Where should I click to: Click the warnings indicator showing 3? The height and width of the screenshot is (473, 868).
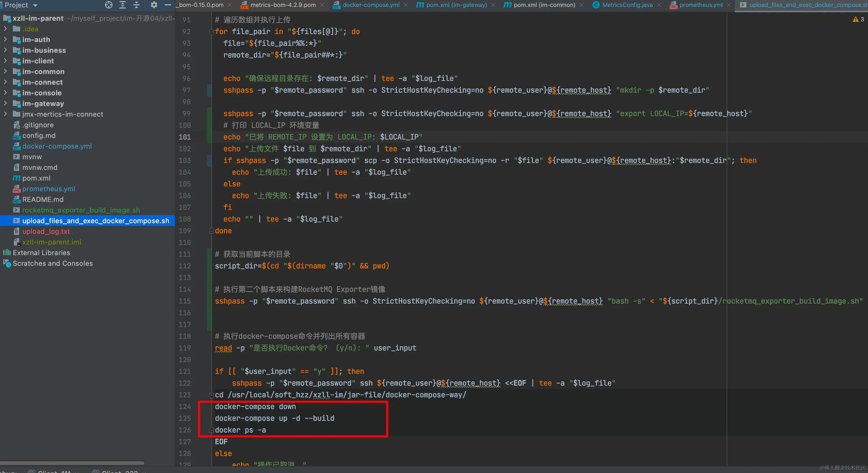pos(858,19)
